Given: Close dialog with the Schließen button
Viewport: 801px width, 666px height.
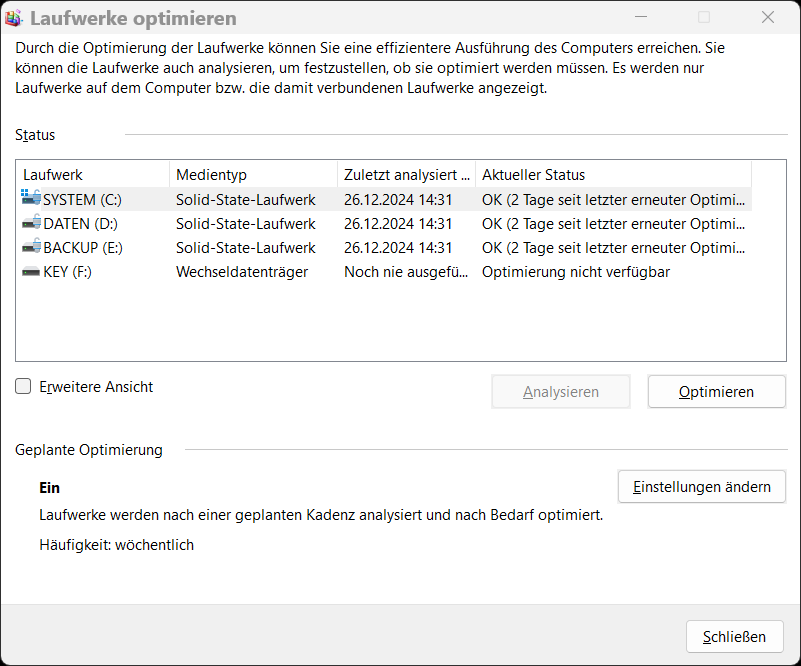Looking at the screenshot, I should click(x=734, y=637).
